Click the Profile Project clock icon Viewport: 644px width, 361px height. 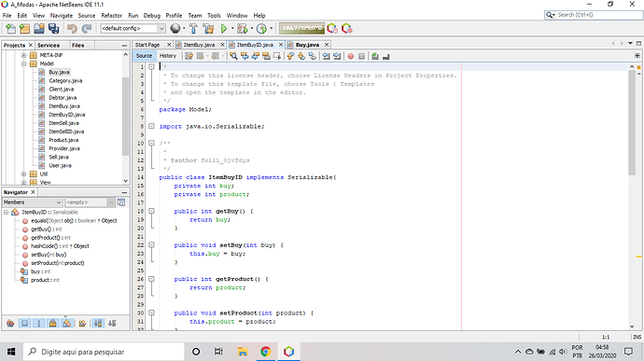(261, 28)
